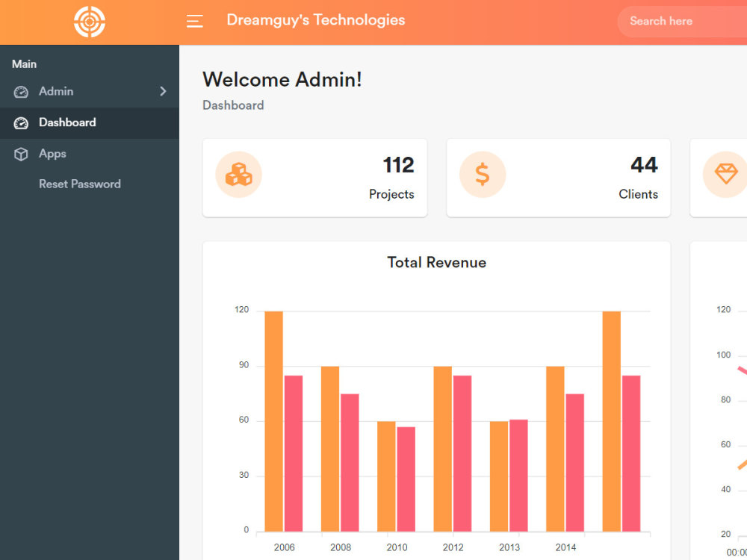This screenshot has width=747, height=560.
Task: Toggle the 2014 label below the chart
Action: pyautogui.click(x=565, y=547)
